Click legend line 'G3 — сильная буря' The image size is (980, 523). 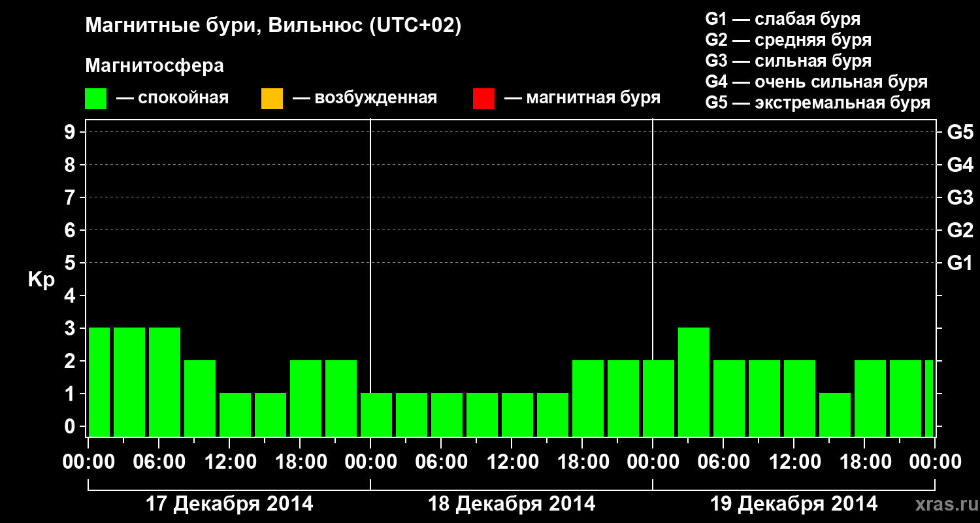788,61
